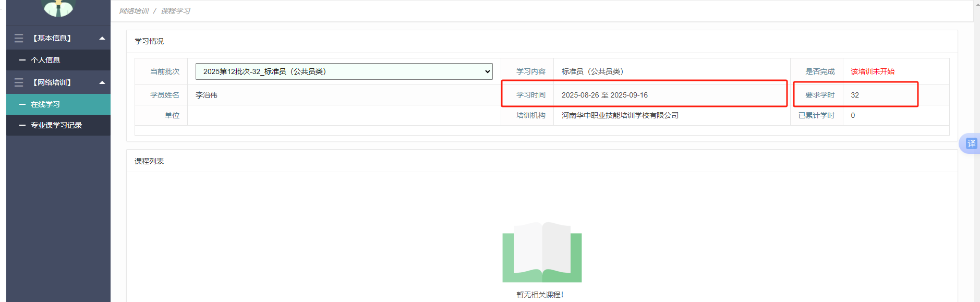Click the 课程学习 breadcrumb link
Screen dimensions: 980x302
pyautogui.click(x=175, y=11)
